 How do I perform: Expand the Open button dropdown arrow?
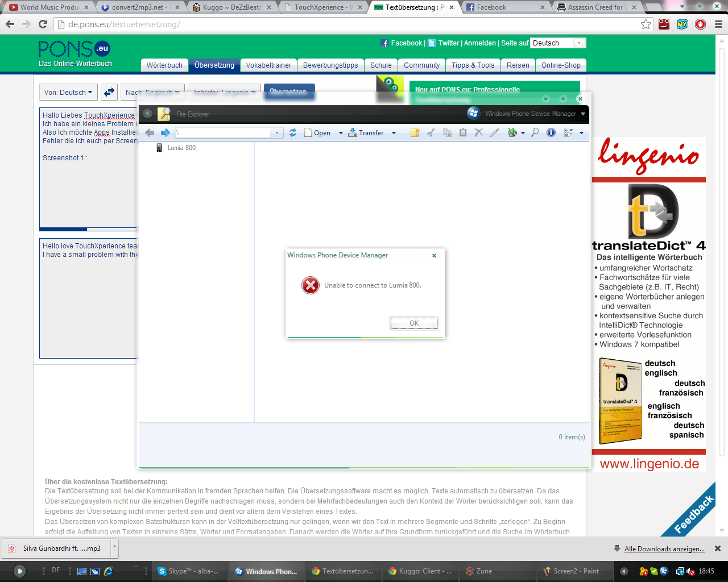tap(341, 133)
